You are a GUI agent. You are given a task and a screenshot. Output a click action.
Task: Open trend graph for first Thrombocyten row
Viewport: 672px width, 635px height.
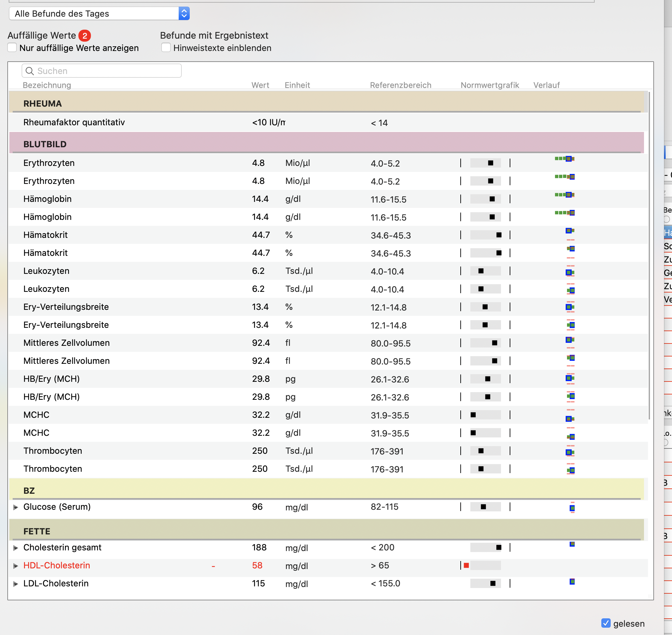[570, 451]
